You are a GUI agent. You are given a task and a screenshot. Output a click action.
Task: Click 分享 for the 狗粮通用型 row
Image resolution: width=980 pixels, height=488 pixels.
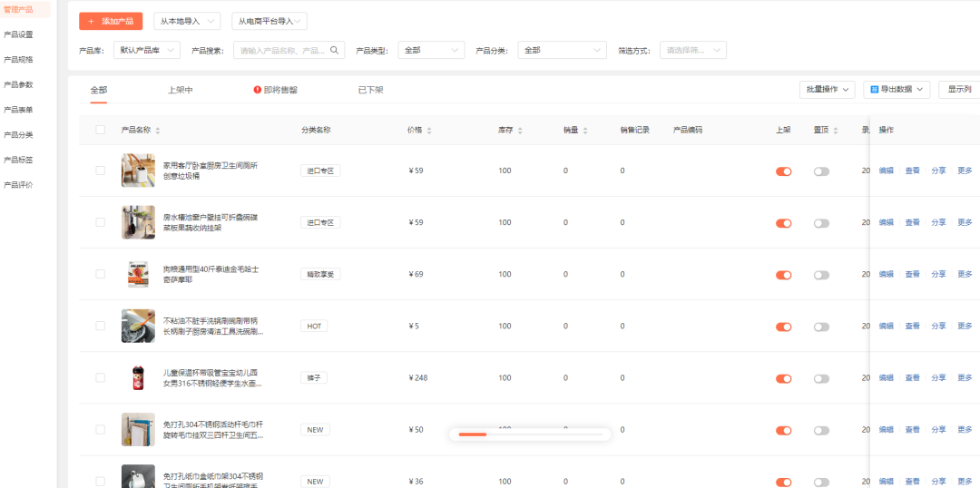coord(939,274)
